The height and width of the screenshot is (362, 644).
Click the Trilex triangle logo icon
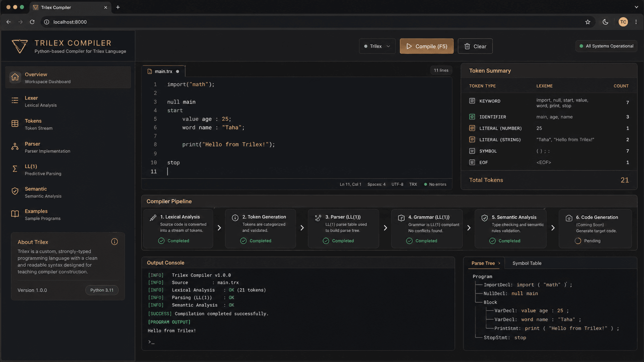pos(19,46)
